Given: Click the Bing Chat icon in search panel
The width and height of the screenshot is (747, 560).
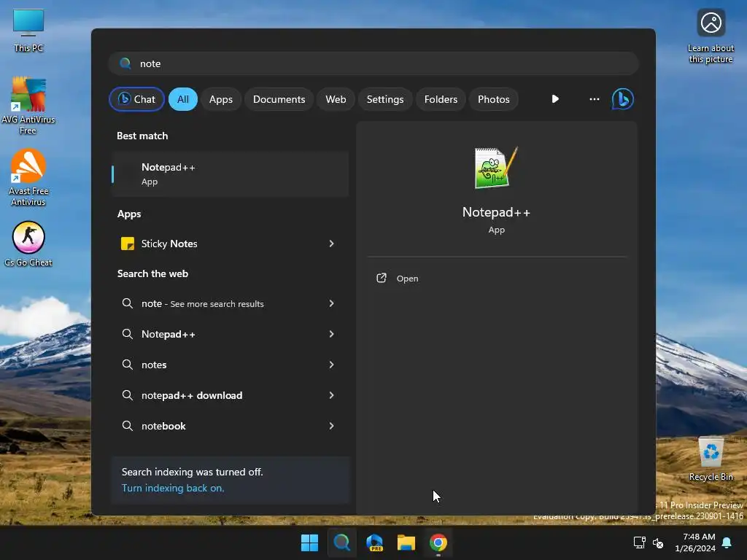Looking at the screenshot, I should (623, 99).
